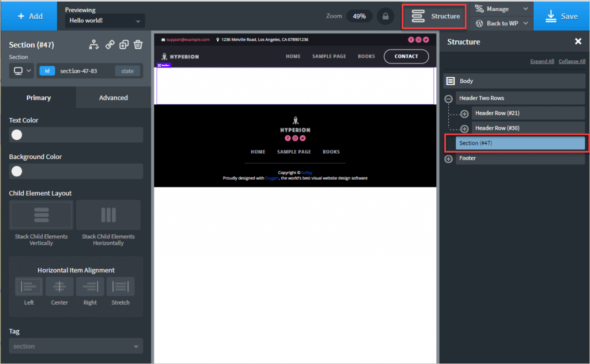Click the Twitter icon in header row
This screenshot has height=364, width=590.
426,40
